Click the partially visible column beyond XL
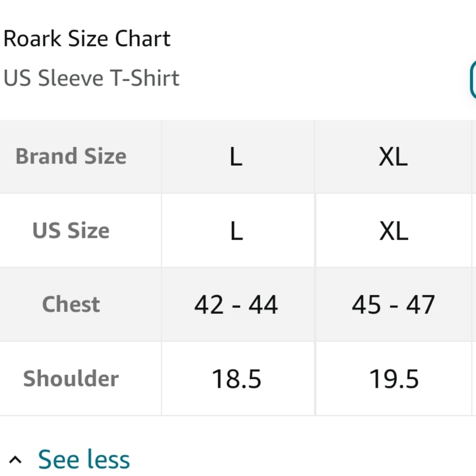Viewport: 476px width, 476px height. click(473, 267)
